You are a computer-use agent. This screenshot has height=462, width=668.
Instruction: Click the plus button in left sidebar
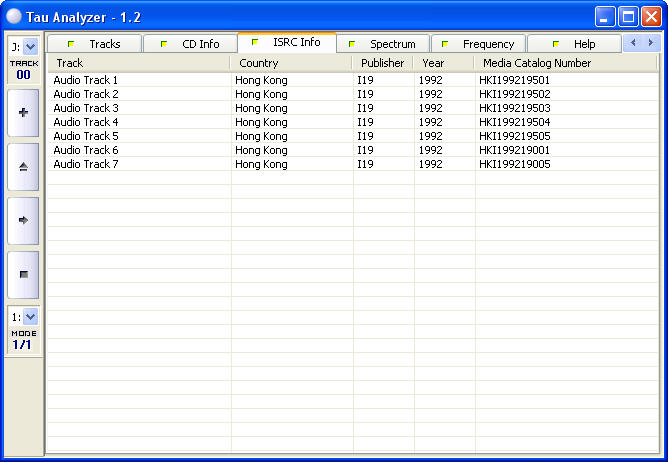pos(23,114)
